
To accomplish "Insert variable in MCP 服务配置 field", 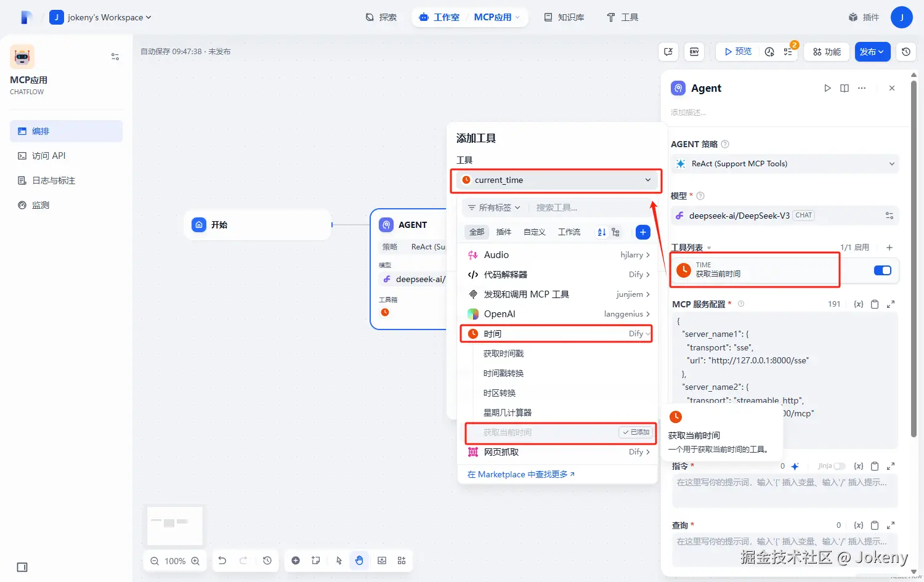I will click(x=858, y=304).
